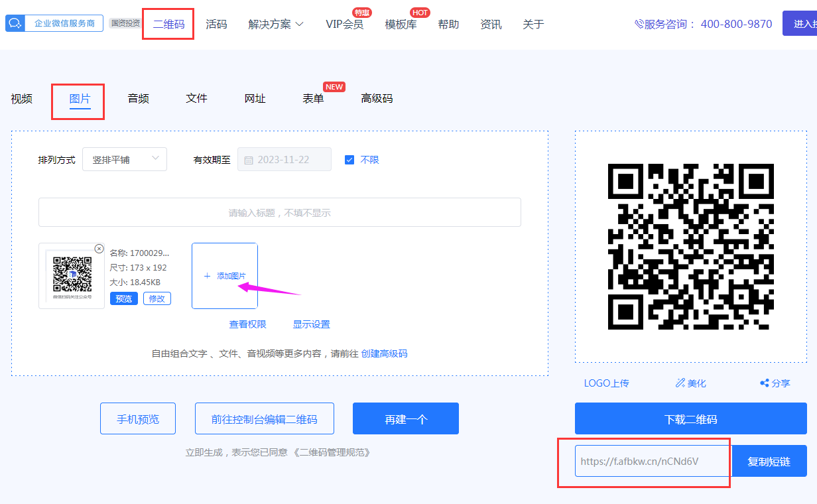Expand the 解决方案 menu

[276, 25]
